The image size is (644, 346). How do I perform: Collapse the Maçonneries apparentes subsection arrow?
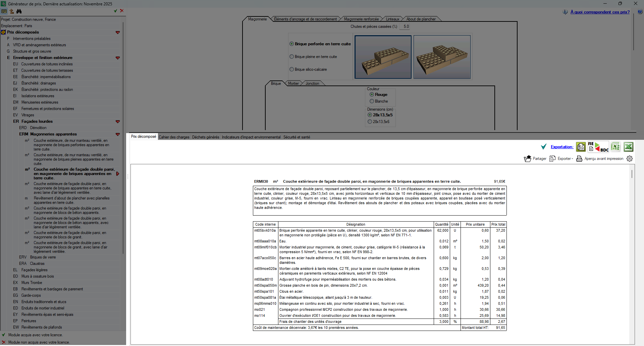pyautogui.click(x=118, y=134)
